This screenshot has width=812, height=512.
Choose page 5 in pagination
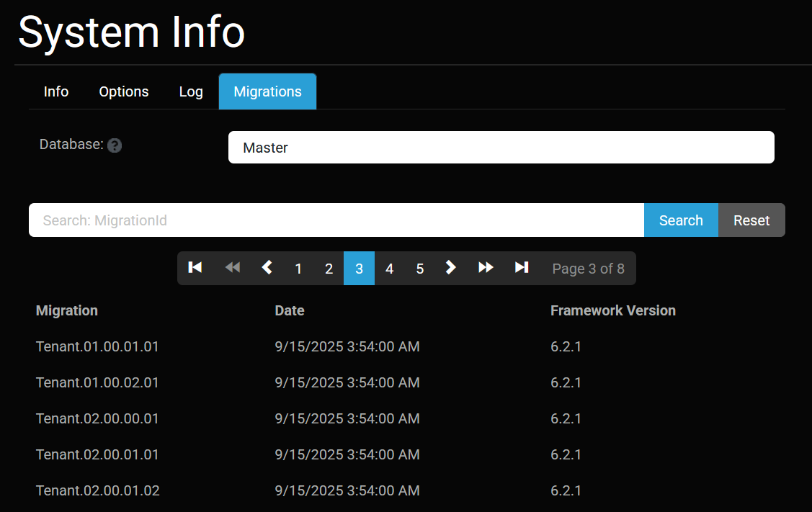coord(419,269)
